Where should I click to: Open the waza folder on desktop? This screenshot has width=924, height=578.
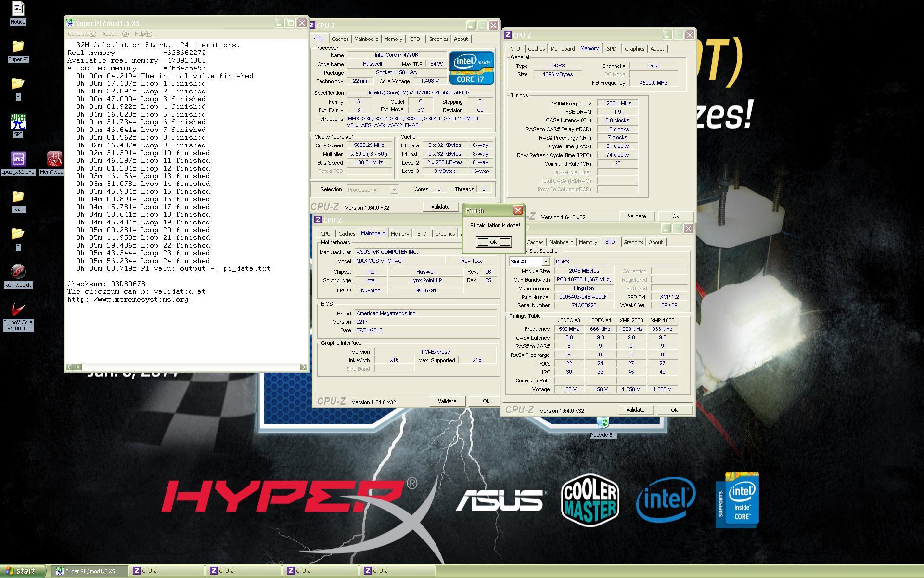pyautogui.click(x=18, y=201)
